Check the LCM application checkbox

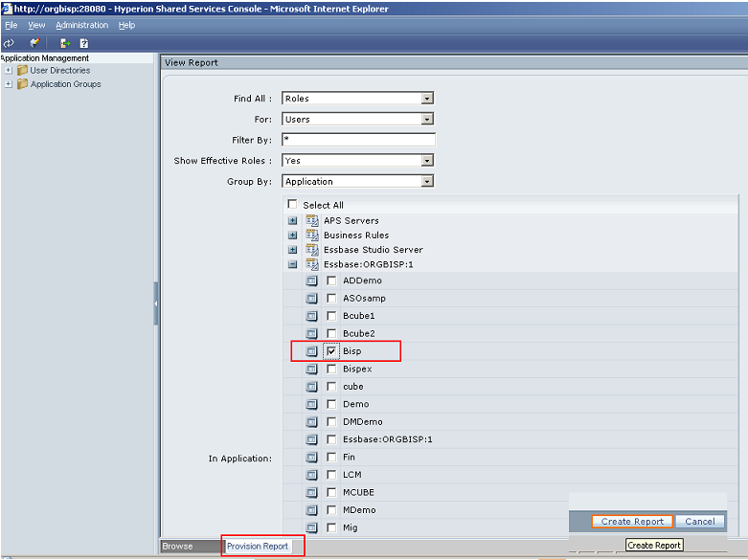(331, 475)
